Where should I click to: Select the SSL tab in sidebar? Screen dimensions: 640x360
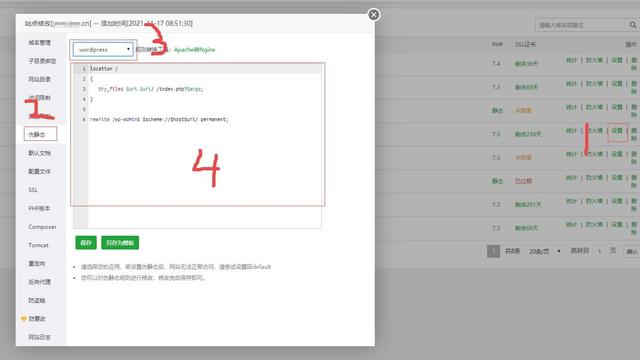pos(33,190)
